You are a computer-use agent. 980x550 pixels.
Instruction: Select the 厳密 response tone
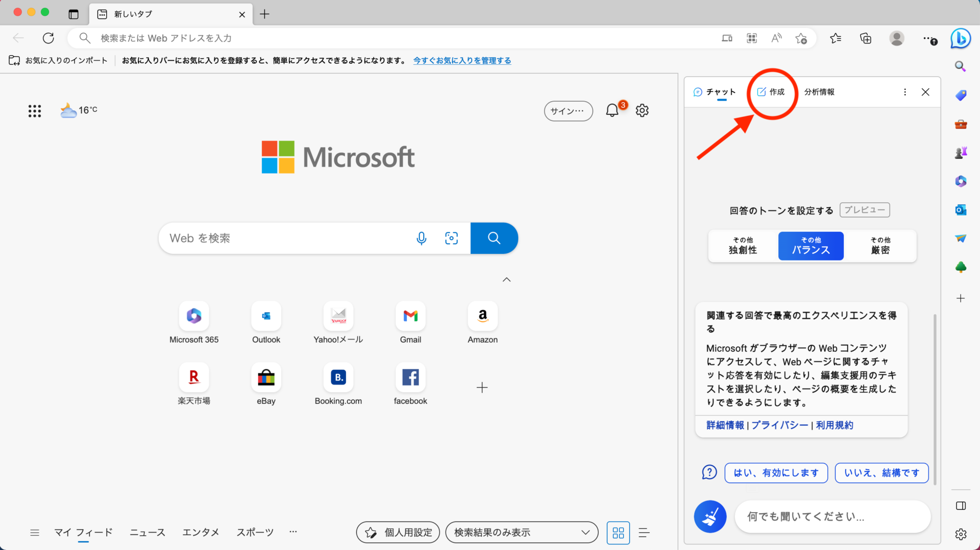click(880, 246)
